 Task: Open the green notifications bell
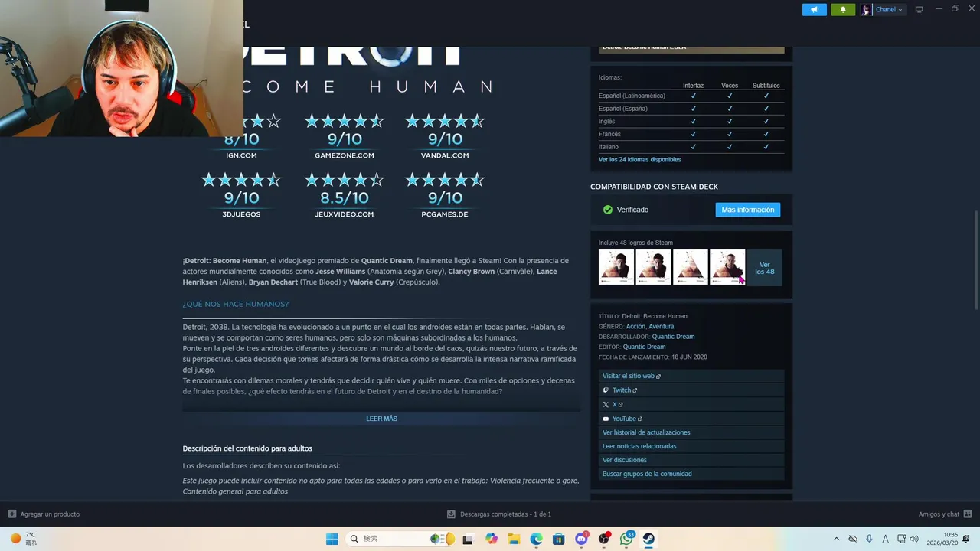coord(843,9)
